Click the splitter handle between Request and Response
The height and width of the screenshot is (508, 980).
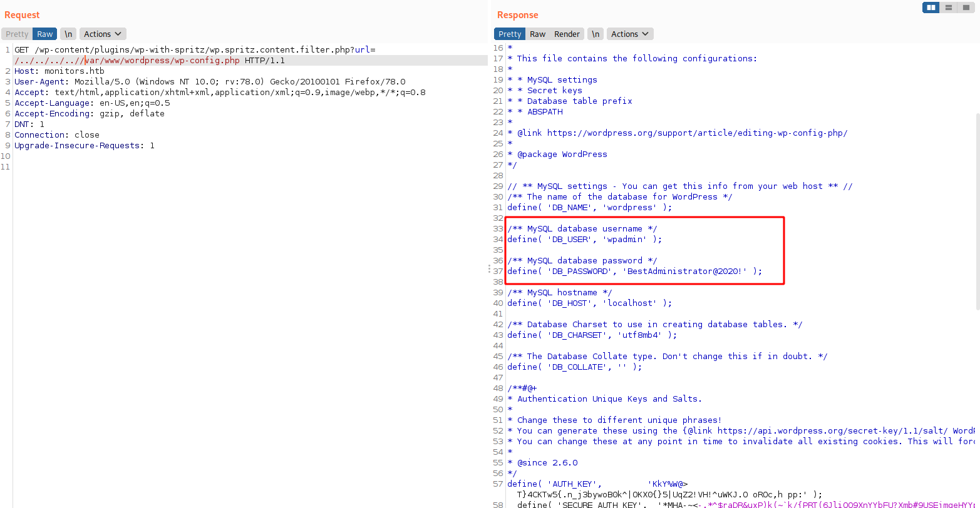(x=489, y=268)
